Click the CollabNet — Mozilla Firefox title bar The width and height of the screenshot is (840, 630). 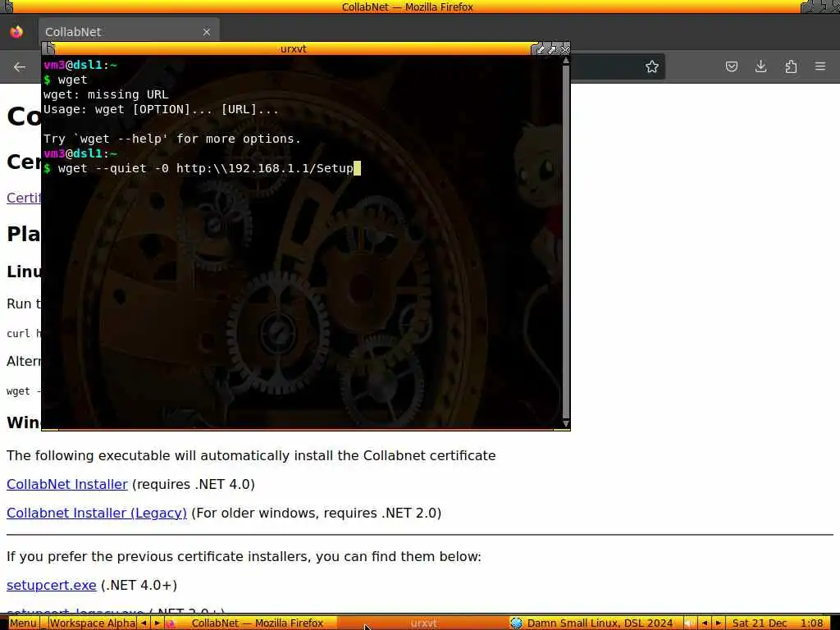pyautogui.click(x=407, y=7)
